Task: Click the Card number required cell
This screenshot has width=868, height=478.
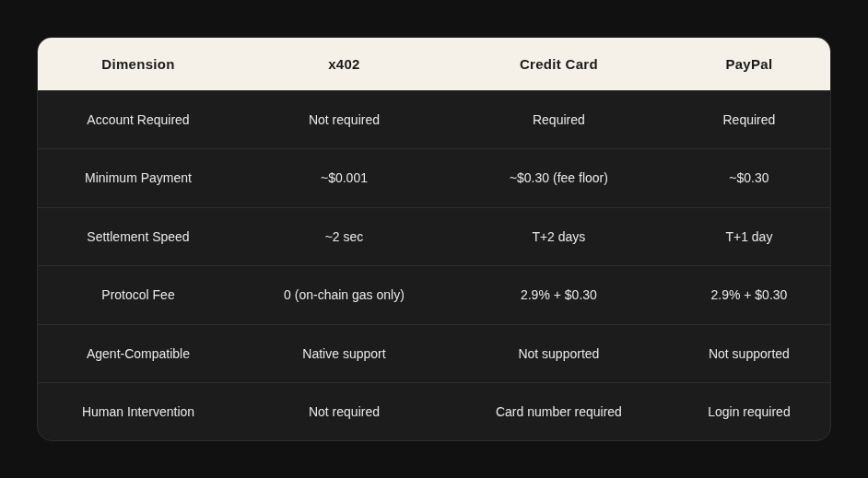Action: [558, 412]
